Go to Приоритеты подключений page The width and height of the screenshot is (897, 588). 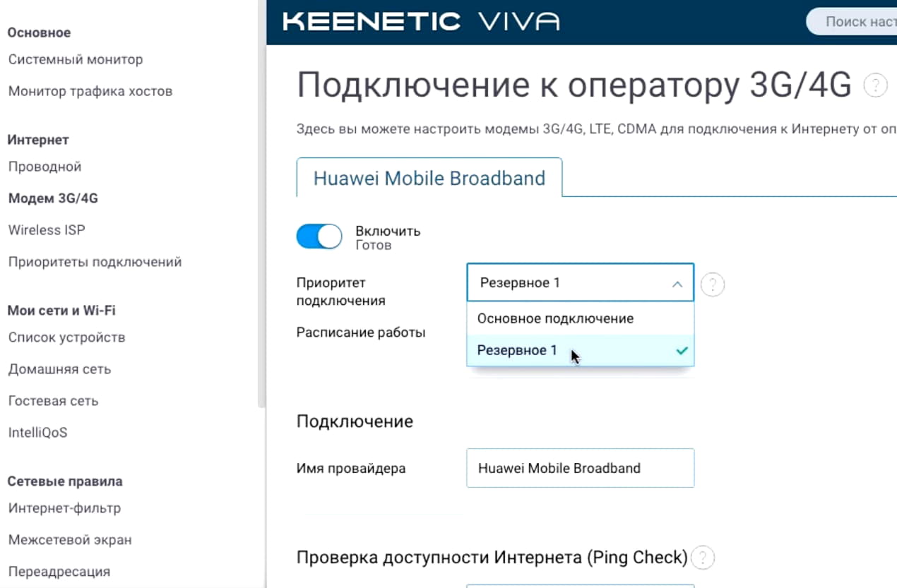click(x=95, y=262)
